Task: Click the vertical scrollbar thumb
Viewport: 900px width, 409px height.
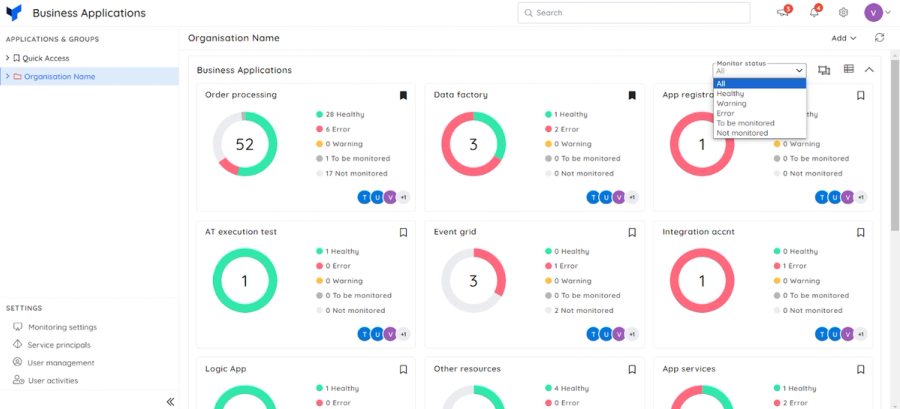Action: click(894, 145)
